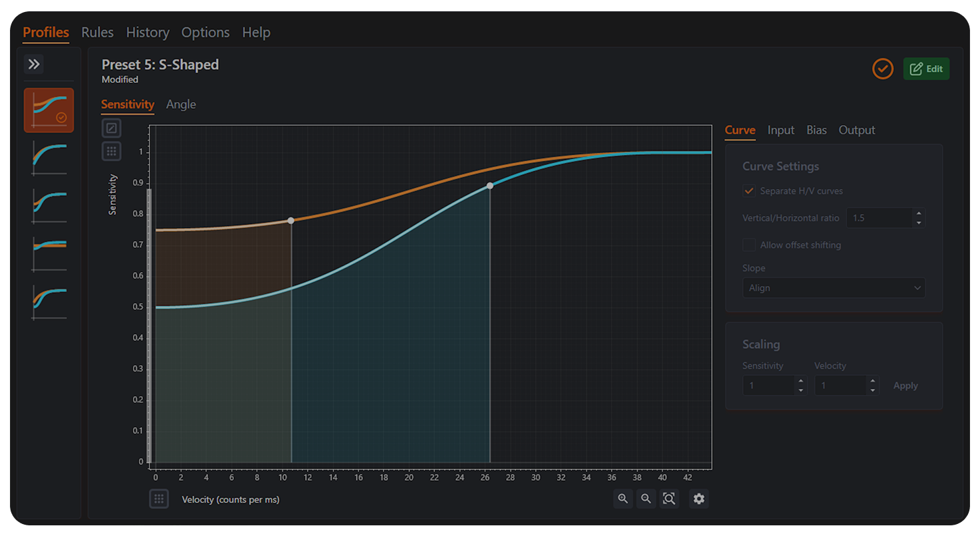
Task: Open the Slope dropdown showing Align
Action: coord(834,288)
